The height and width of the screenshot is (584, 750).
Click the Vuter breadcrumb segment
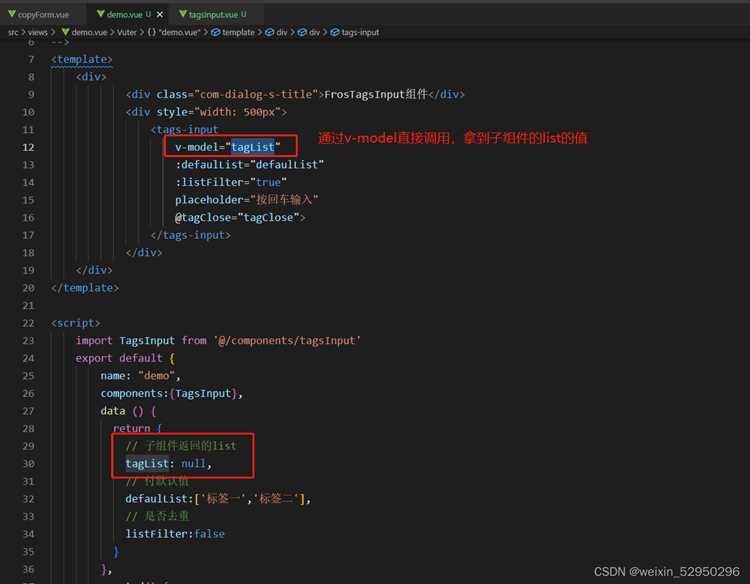(x=127, y=33)
